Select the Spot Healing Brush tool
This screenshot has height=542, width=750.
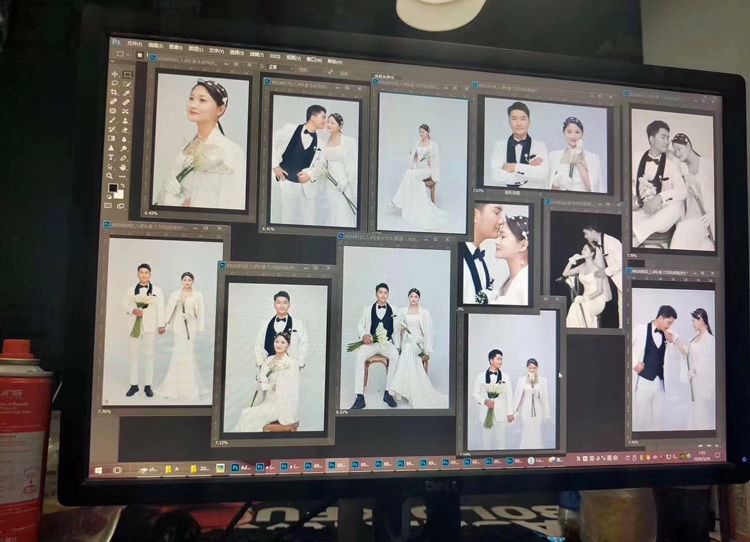113,101
